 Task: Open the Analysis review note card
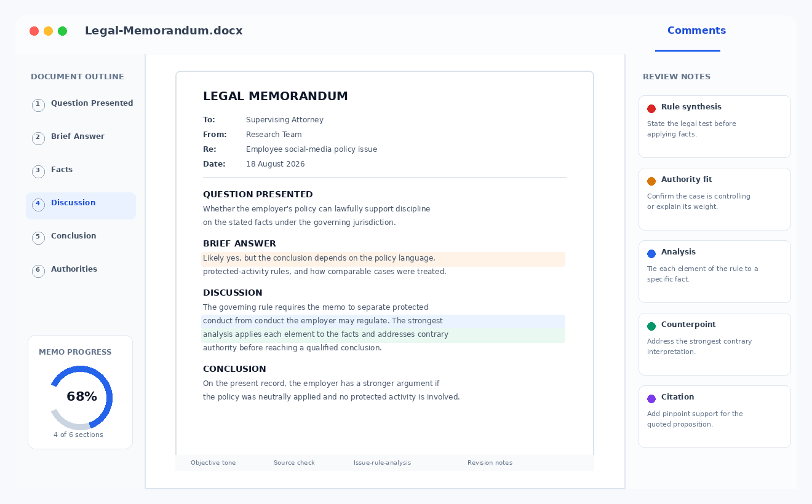click(x=715, y=272)
